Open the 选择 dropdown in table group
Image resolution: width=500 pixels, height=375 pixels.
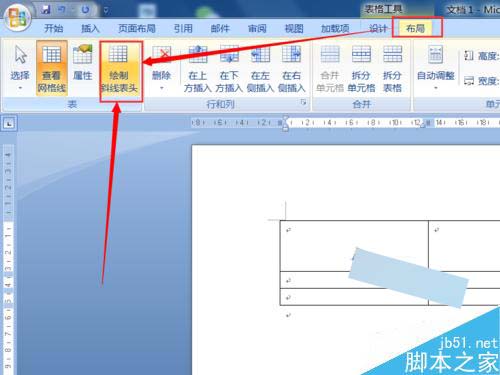[x=20, y=68]
